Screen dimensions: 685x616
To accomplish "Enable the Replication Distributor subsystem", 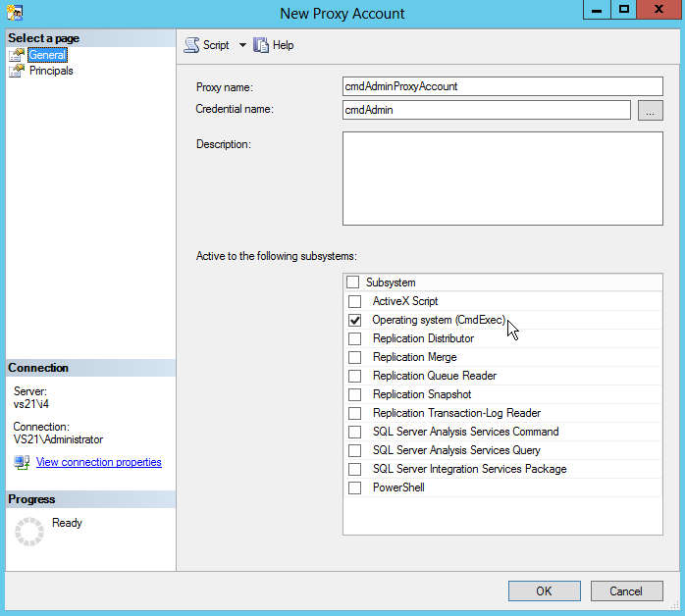I will tap(354, 338).
